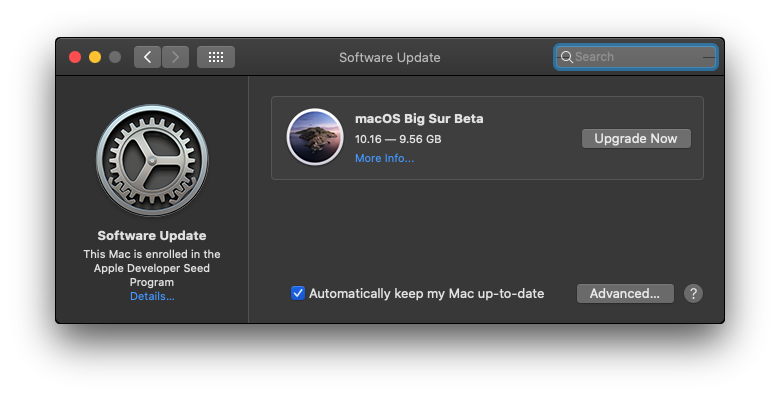Screen dimensions: 780x397
Task: Click Upgrade Now button
Action: coord(636,138)
